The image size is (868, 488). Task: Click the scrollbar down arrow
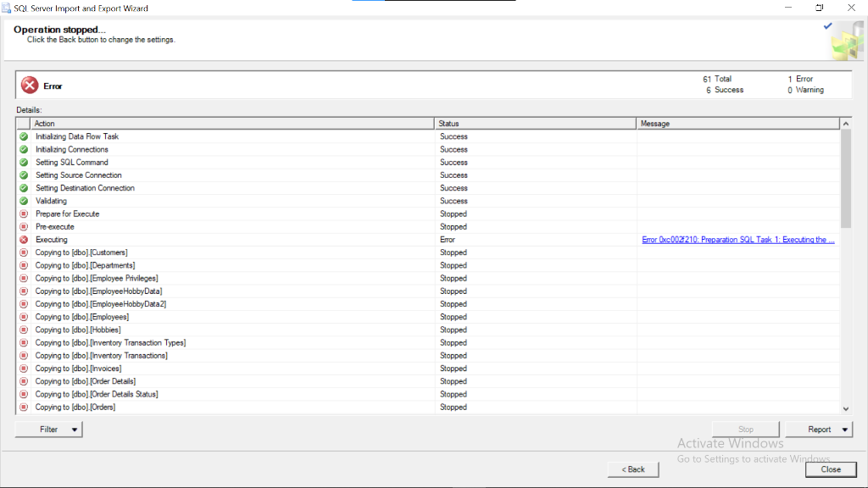(x=846, y=409)
